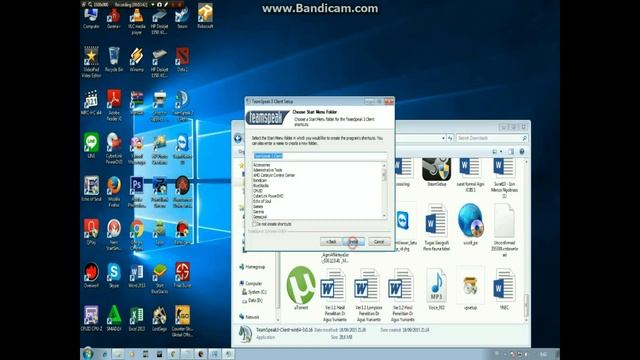Select CyberLink PowerDVD in the folder list
The image size is (640, 360).
(268, 196)
